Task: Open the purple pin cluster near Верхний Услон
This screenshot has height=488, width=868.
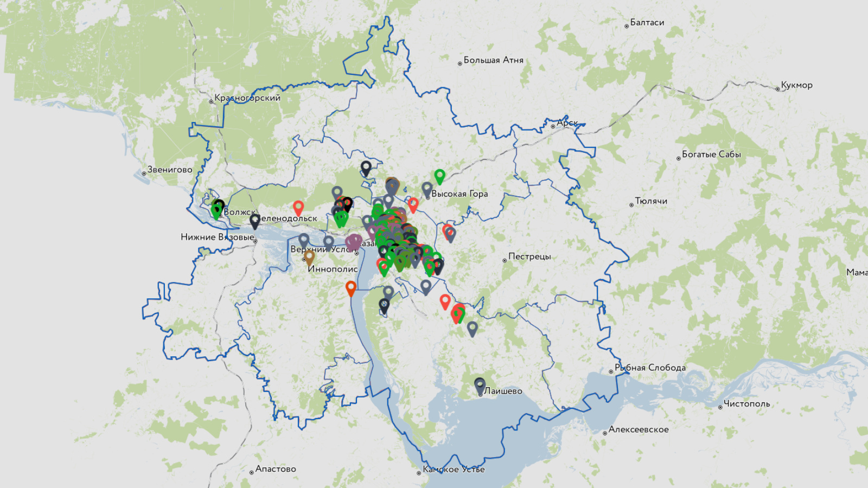Action: point(354,241)
